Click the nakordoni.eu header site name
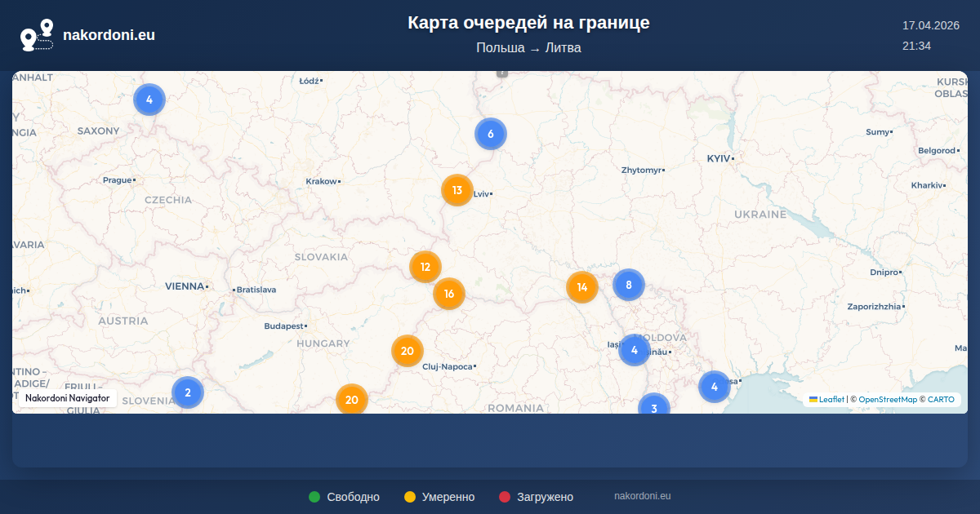Screen dimensions: 980x514 [x=109, y=35]
